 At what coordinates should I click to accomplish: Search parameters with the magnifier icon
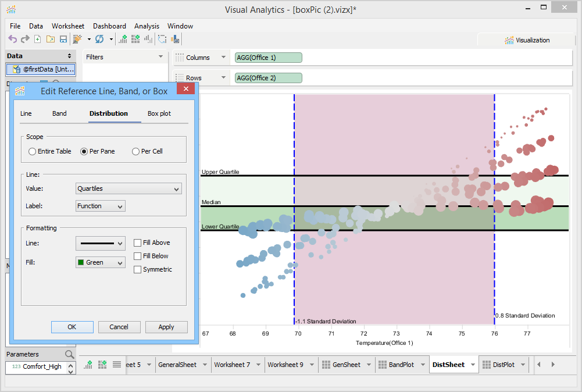pyautogui.click(x=69, y=354)
